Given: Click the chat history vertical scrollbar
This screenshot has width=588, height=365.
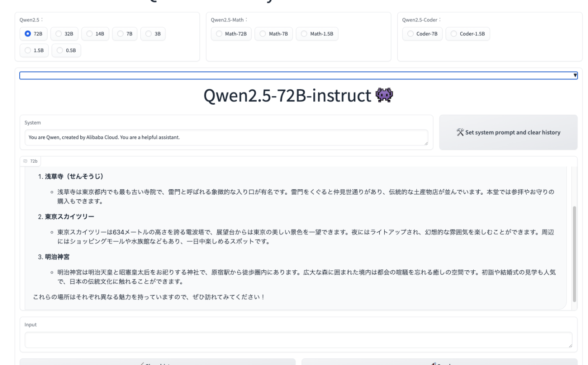Looking at the screenshot, I should (x=575, y=254).
